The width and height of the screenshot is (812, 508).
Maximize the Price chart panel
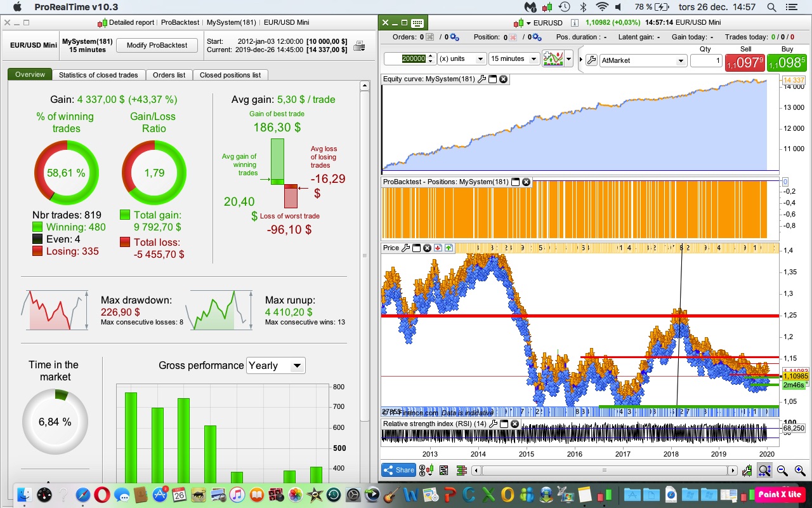click(417, 248)
